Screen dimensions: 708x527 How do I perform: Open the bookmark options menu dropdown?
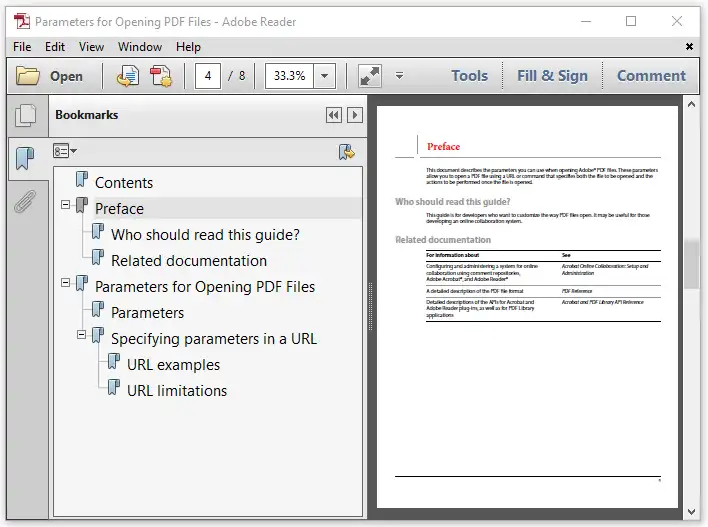point(65,151)
